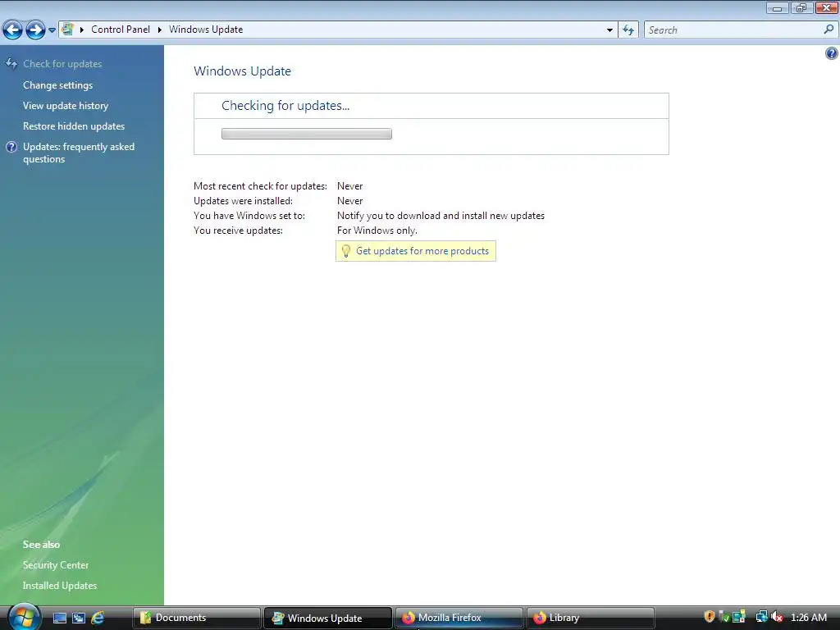Expand the arrow after Control Panel breadcrumb
The height and width of the screenshot is (630, 840).
160,30
